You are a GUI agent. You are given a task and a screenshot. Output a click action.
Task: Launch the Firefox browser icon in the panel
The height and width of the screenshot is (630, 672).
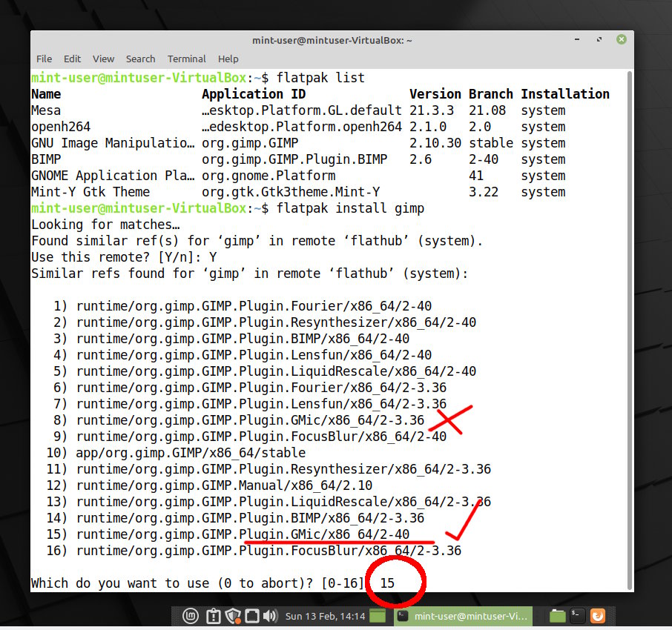(597, 616)
